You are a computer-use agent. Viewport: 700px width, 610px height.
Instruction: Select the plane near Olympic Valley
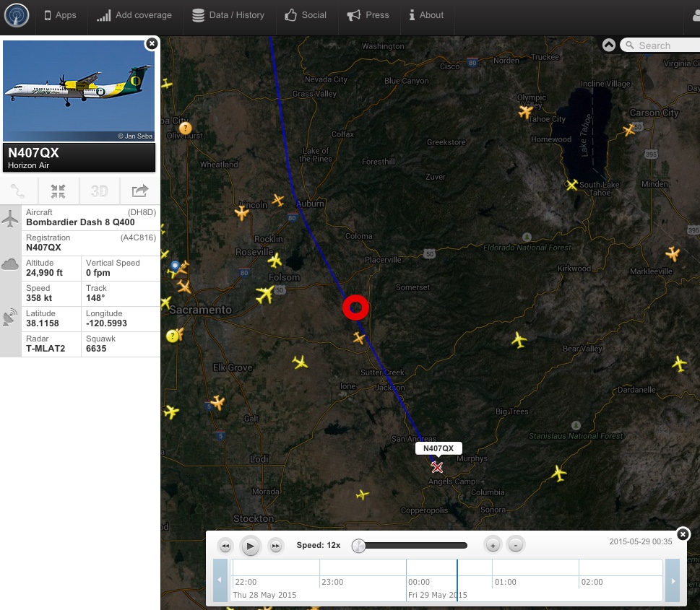coord(526,112)
